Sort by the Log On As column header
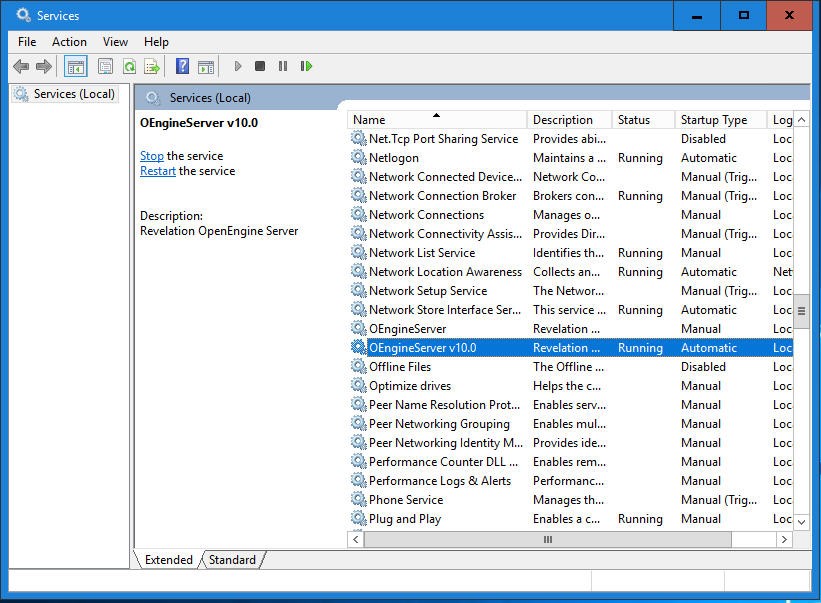This screenshot has height=603, width=821. click(x=781, y=120)
